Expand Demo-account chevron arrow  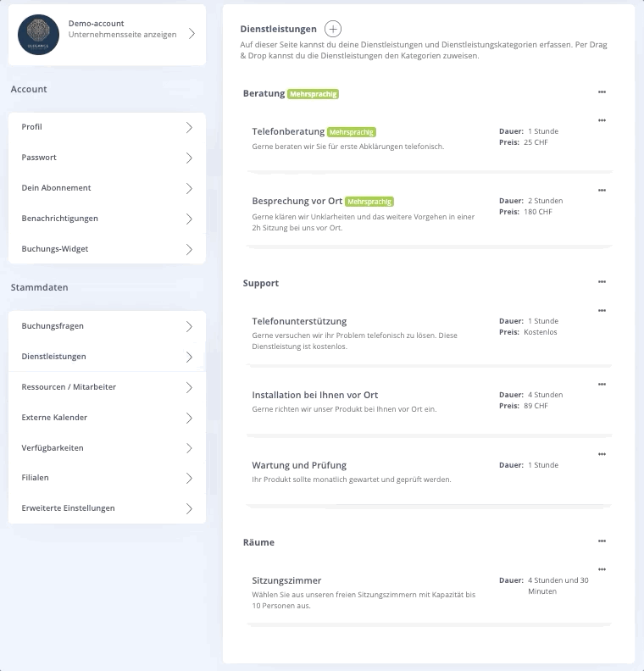[192, 34]
